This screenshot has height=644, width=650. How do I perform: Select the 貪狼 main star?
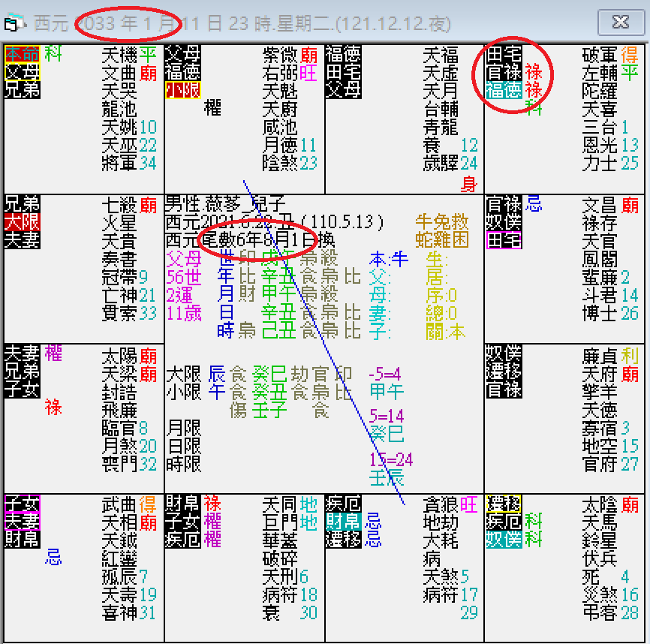coord(441,504)
